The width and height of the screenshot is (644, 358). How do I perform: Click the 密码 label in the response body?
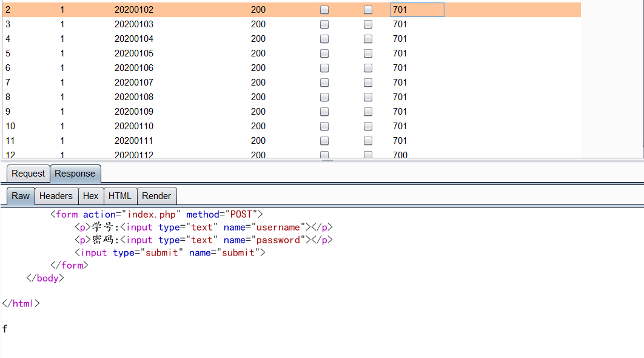coord(102,240)
